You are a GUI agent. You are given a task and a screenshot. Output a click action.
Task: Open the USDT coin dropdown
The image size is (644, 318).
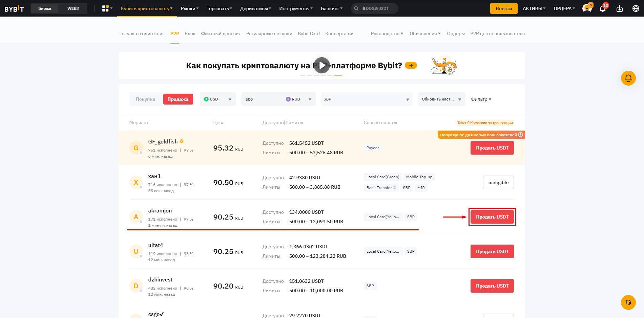[218, 99]
